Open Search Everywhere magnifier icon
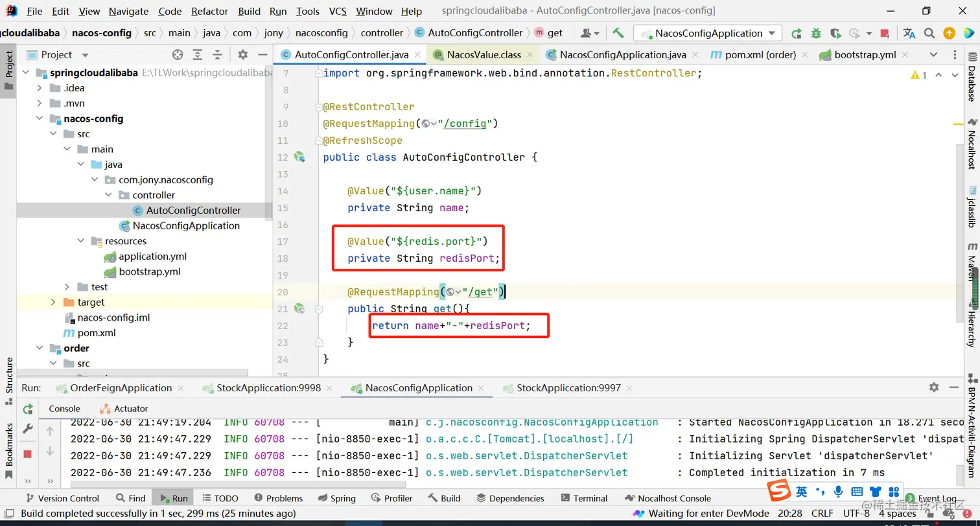This screenshot has width=980, height=526. click(x=929, y=33)
